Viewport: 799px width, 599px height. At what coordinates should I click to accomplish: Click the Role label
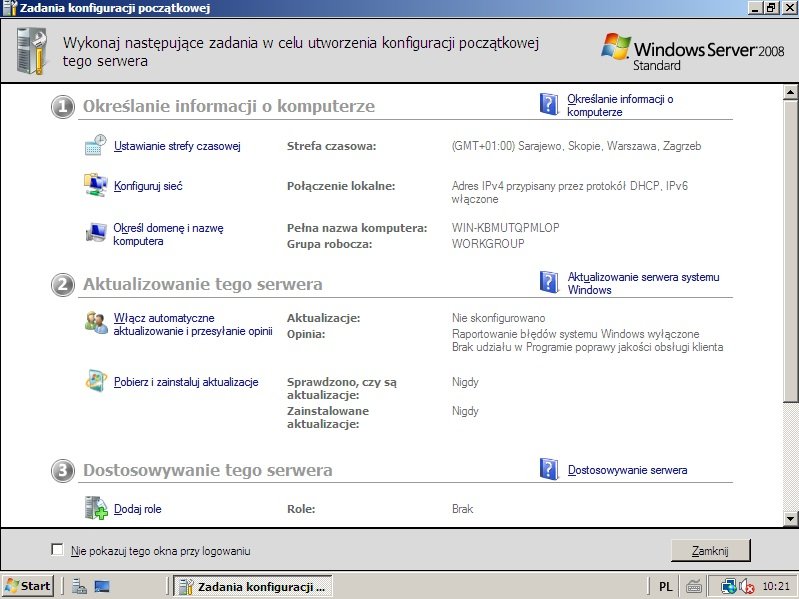click(301, 509)
